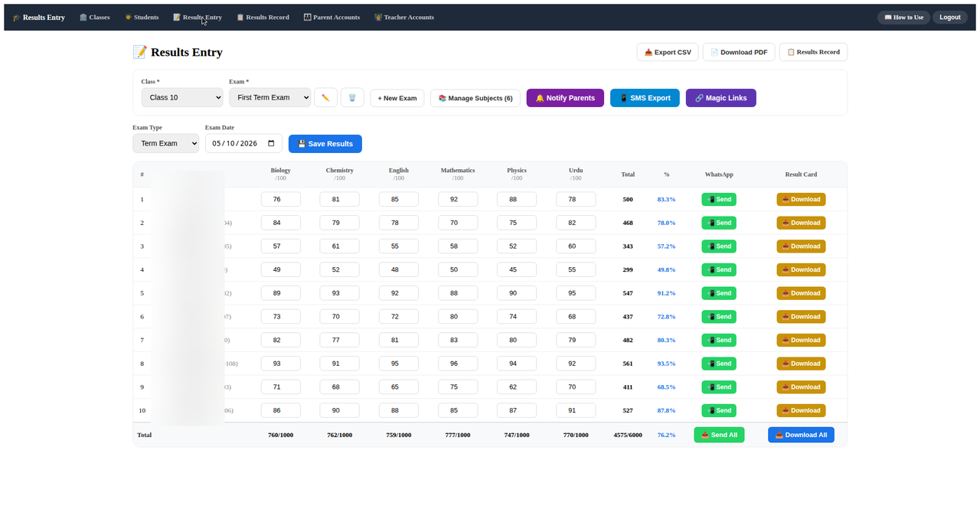
Task: Expand the Exam Type dropdown
Action: 165,143
